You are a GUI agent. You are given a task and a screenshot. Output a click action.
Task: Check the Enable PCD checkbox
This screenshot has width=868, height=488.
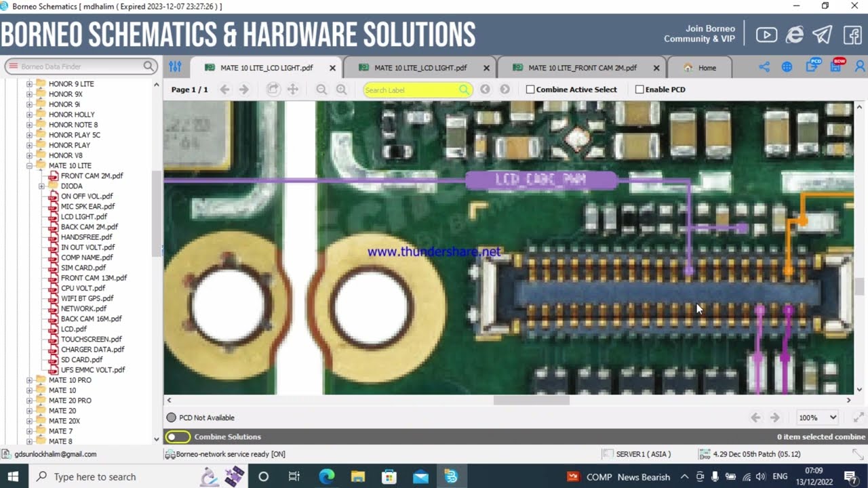point(639,89)
